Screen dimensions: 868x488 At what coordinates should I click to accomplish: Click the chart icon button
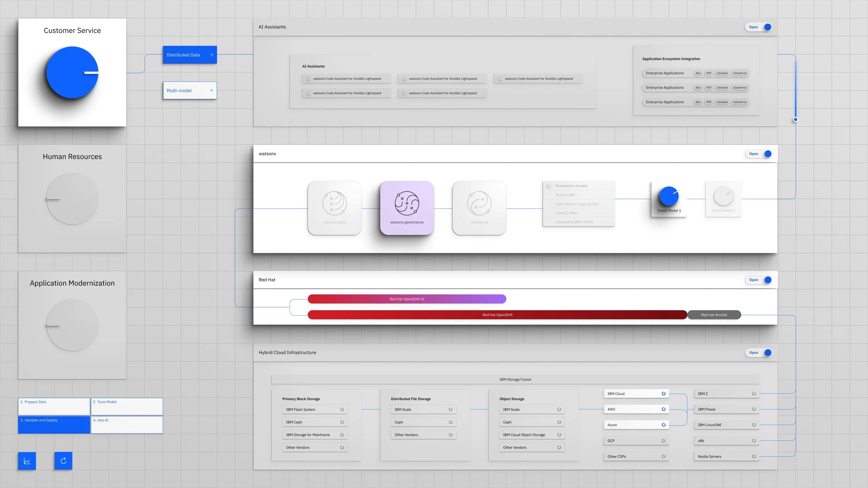coord(27,461)
